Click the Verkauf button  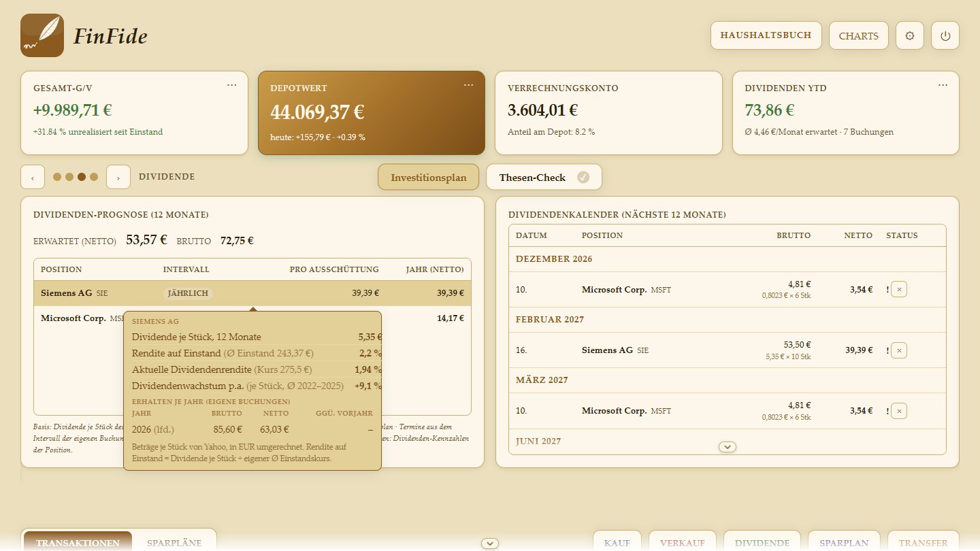683,542
